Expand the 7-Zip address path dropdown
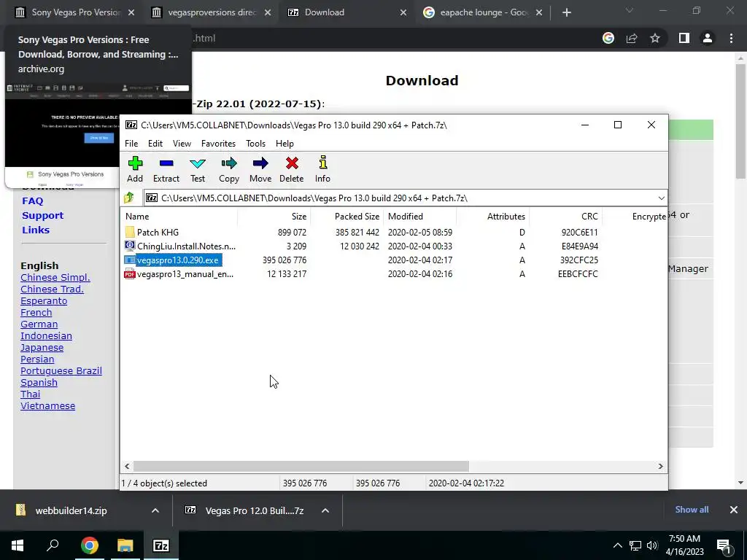The image size is (747, 560). (661, 198)
